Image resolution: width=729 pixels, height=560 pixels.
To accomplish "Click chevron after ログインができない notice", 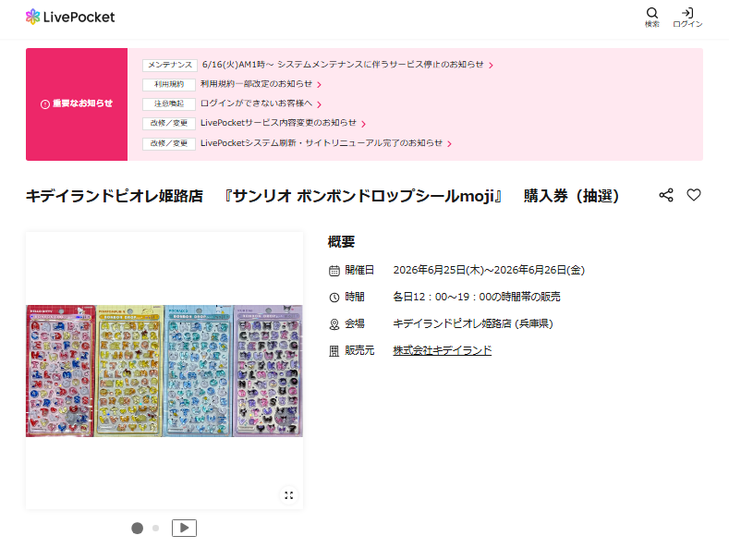I will [320, 104].
